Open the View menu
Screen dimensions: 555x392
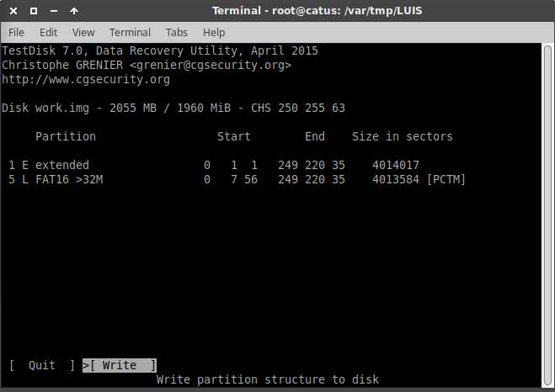tap(83, 32)
